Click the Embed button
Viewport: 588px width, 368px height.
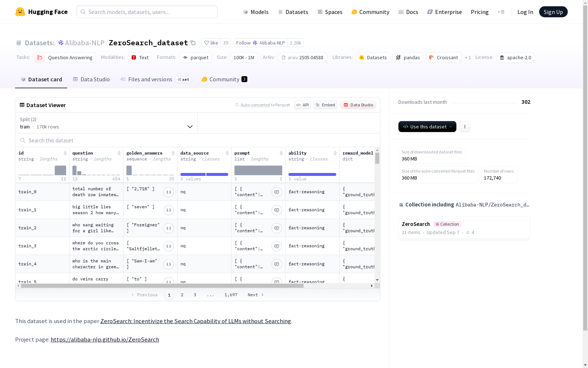325,105
